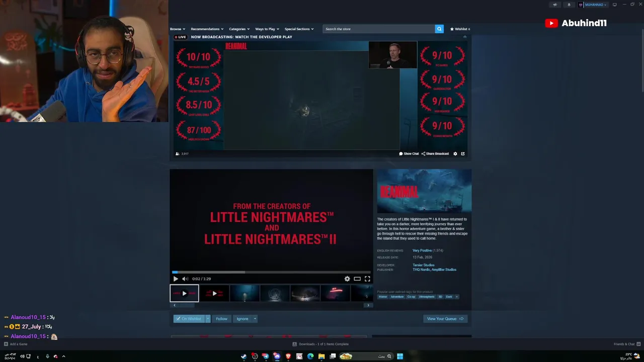This screenshot has height=362, width=644.
Task: Show hidden system tray icons
Action: tap(63, 356)
